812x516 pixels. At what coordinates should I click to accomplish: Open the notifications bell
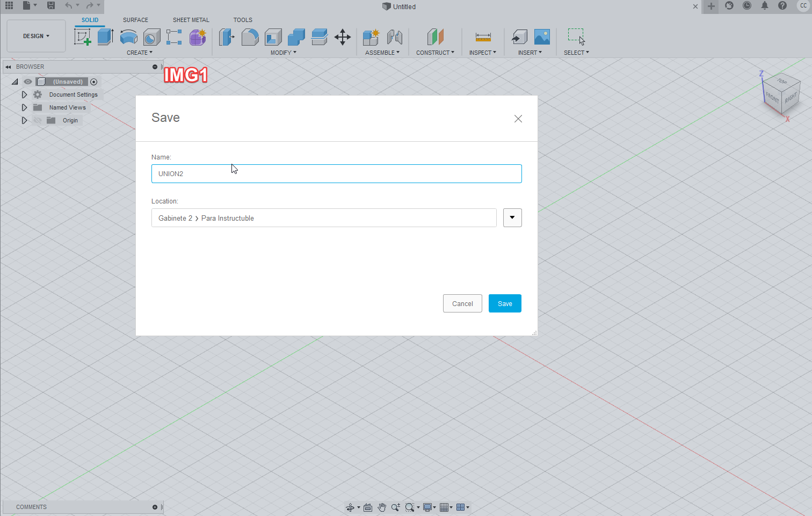coord(765,5)
